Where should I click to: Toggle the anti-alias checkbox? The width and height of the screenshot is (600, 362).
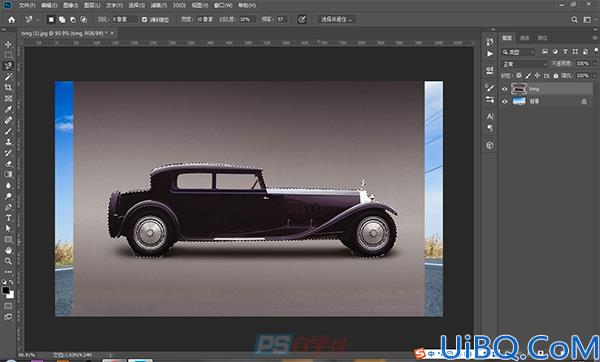point(144,20)
